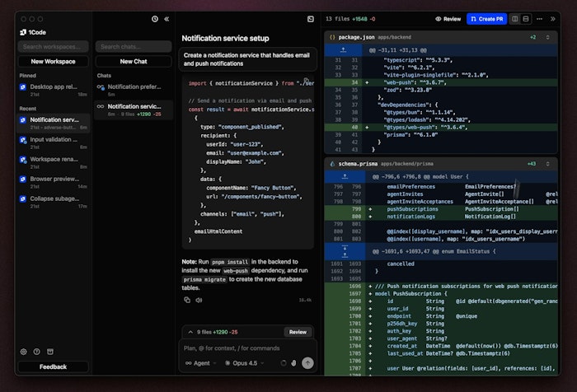This screenshot has height=392, width=577.
Task: Click copy icon on code block
Action: coord(307,80)
